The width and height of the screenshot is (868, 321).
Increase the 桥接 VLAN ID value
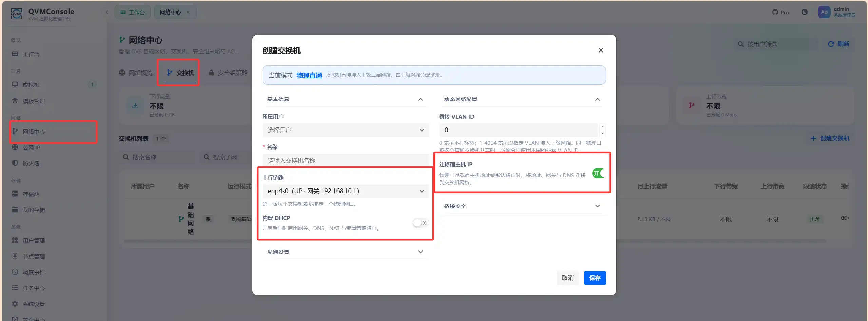602,127
